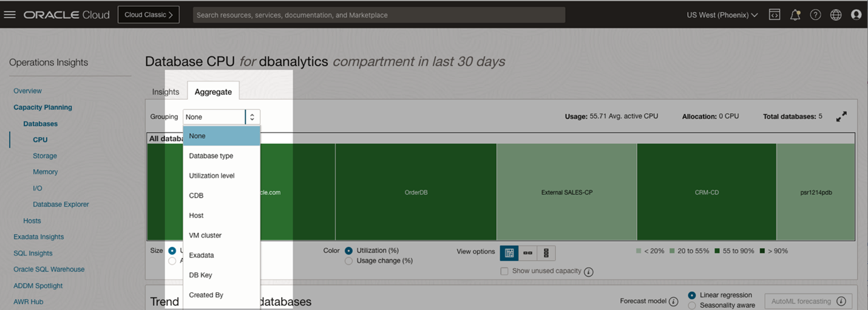This screenshot has height=310, width=868.
Task: Choose Utilization level grouping option
Action: [x=222, y=176]
